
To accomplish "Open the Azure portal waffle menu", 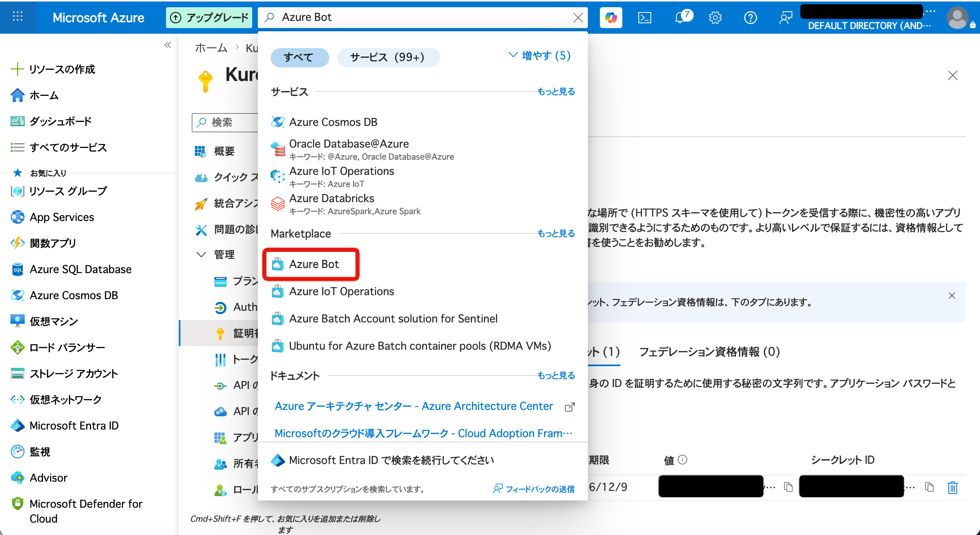I will tap(18, 17).
